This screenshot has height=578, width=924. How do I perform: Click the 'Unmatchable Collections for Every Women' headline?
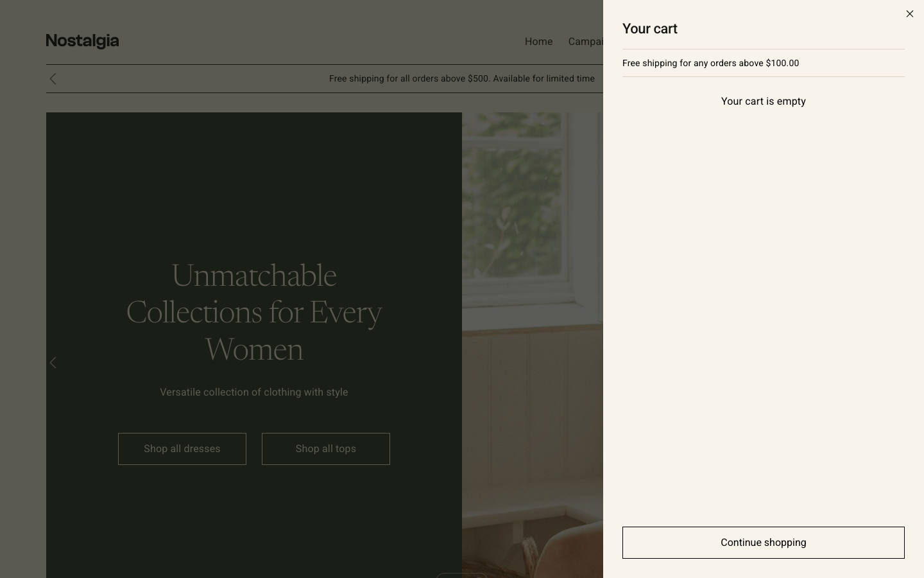coord(254,312)
